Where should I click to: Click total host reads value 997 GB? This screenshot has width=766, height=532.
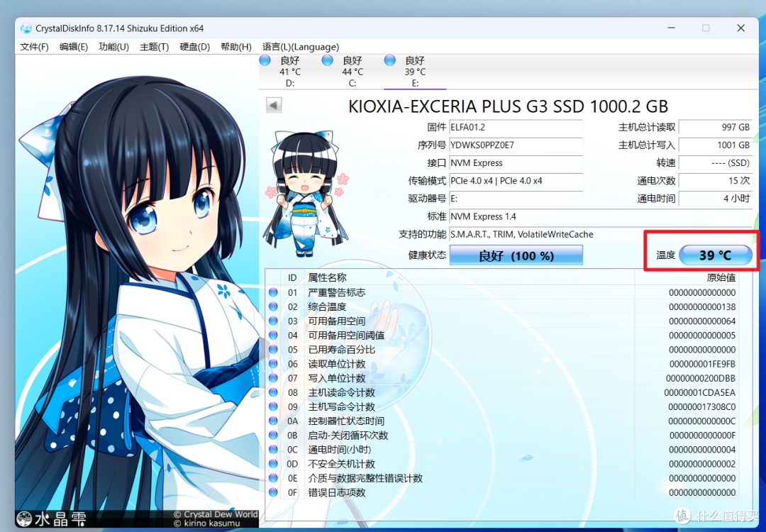coord(716,127)
